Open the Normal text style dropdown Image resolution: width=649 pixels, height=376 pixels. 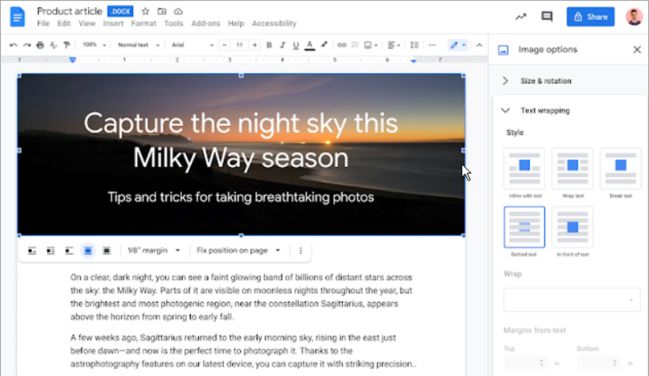coord(139,45)
